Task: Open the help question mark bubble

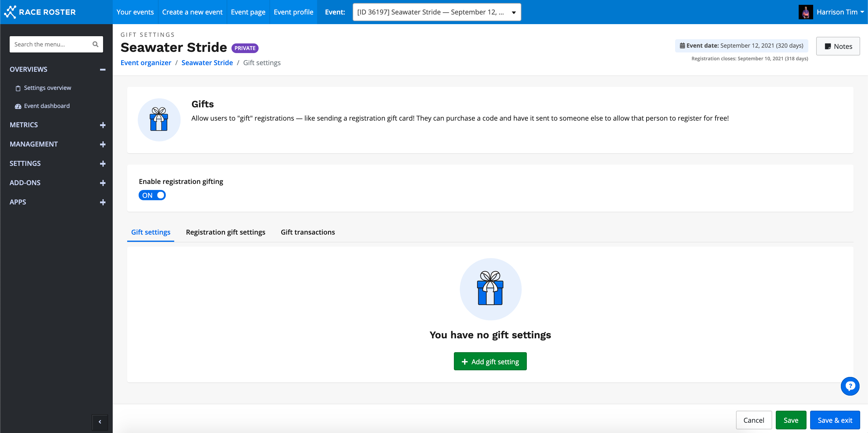Action: (850, 386)
